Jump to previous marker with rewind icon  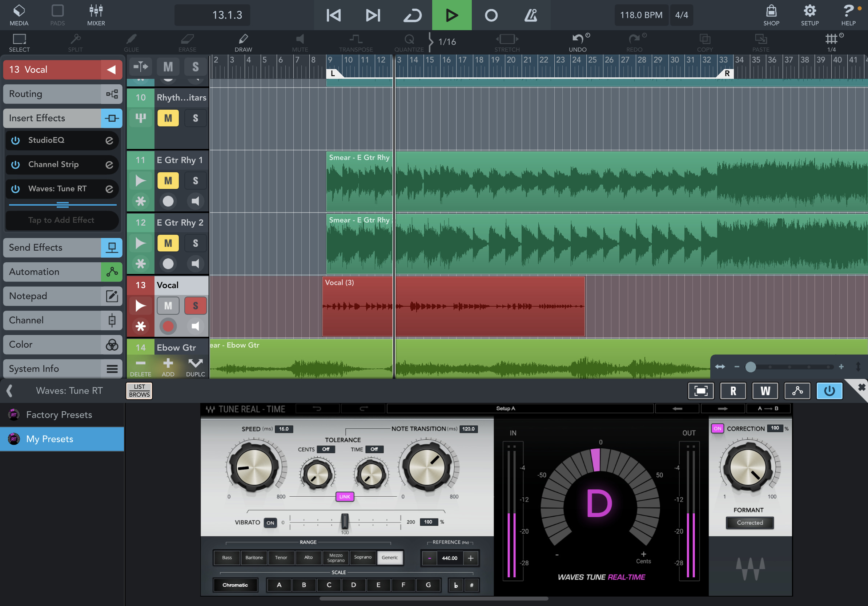333,15
